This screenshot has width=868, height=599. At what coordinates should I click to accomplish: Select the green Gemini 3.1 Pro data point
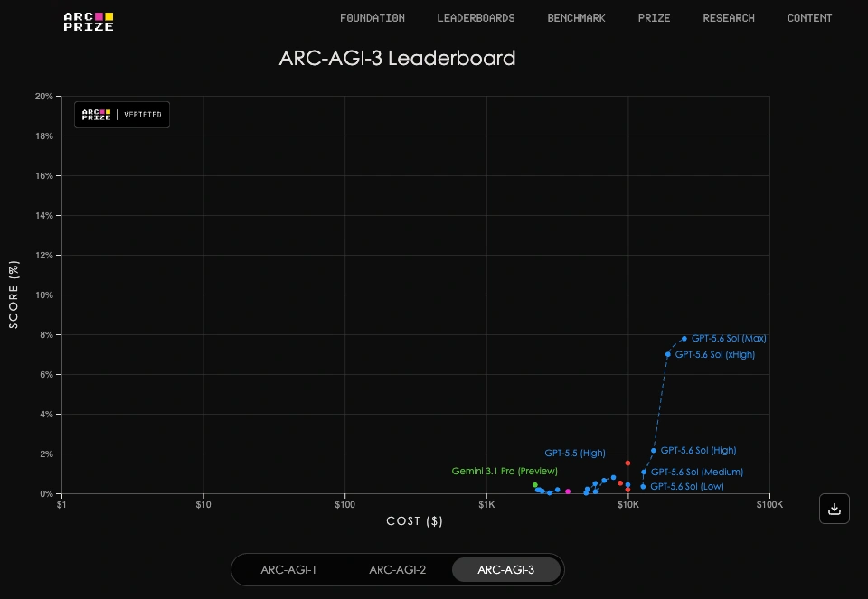click(x=534, y=485)
